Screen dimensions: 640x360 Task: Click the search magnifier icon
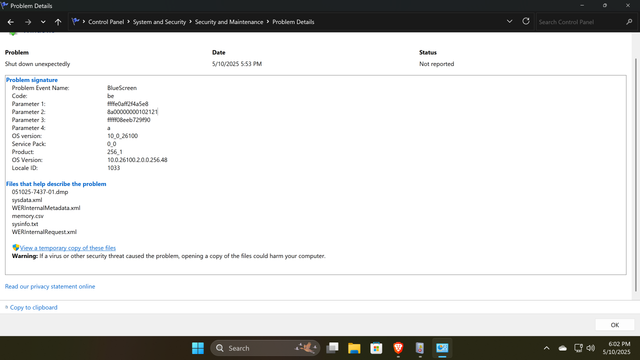(629, 22)
